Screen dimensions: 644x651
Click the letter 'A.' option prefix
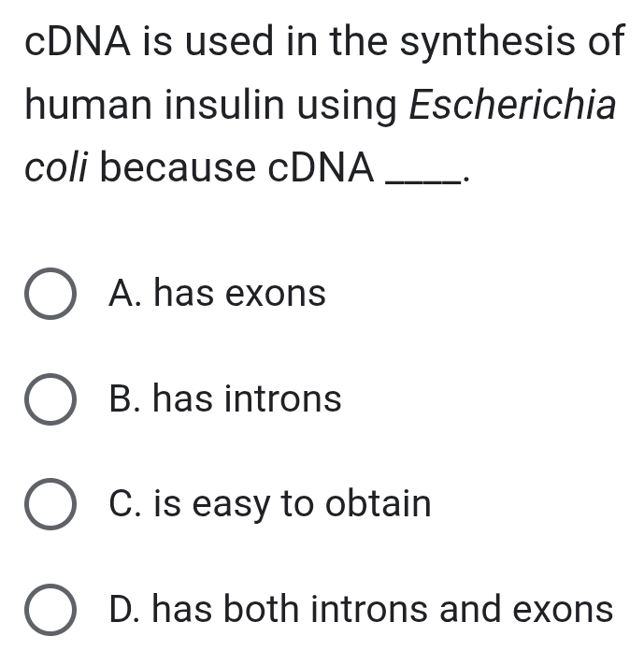click(125, 293)
